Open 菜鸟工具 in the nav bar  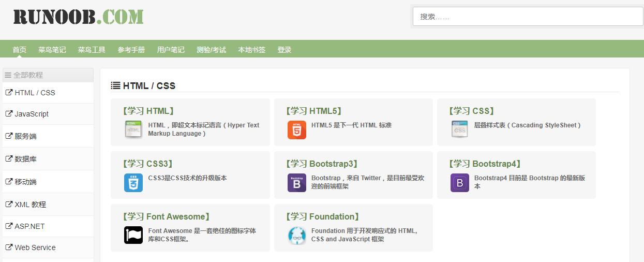pos(92,50)
